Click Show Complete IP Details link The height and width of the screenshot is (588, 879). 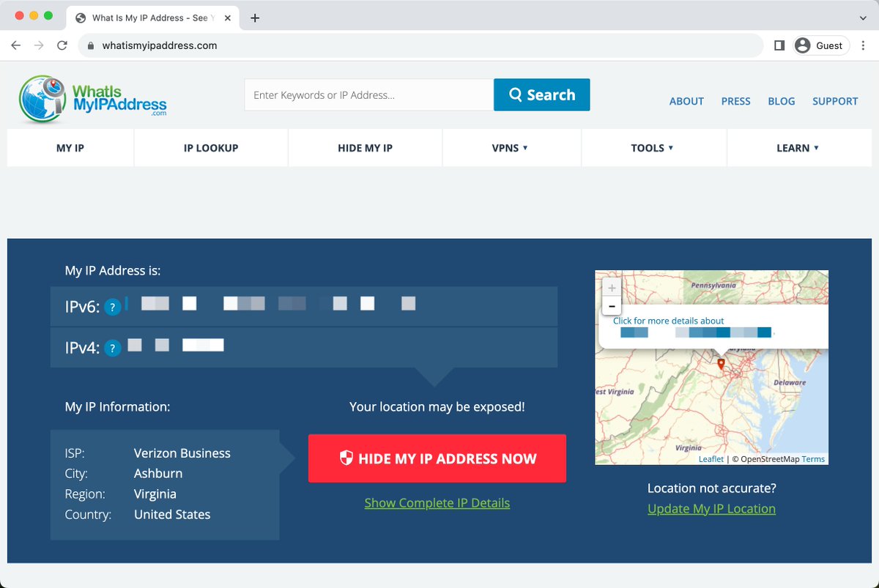pos(437,503)
